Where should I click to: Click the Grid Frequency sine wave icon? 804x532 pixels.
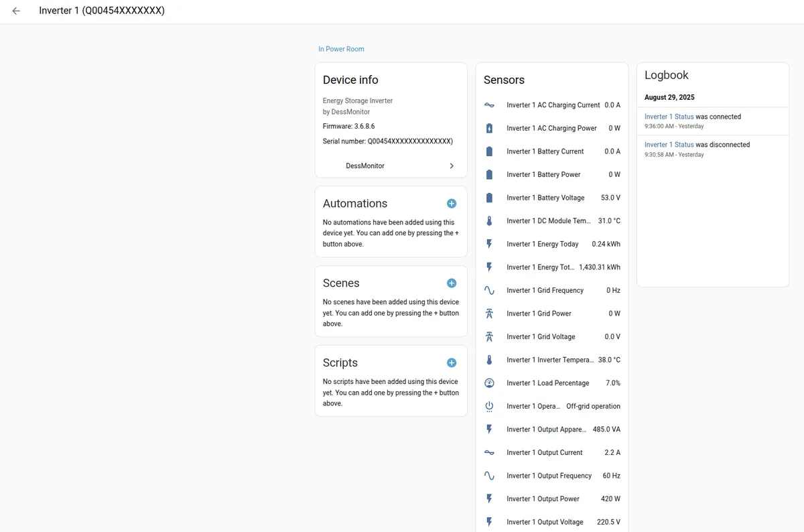click(x=489, y=290)
